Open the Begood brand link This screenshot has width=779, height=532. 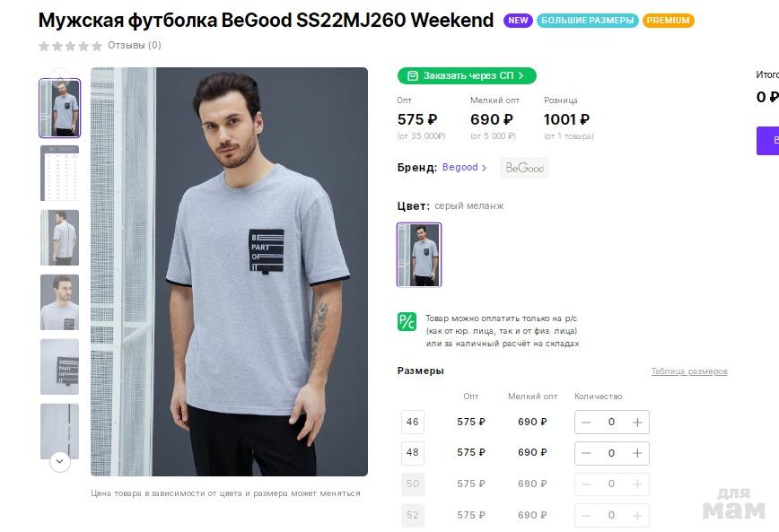point(464,168)
